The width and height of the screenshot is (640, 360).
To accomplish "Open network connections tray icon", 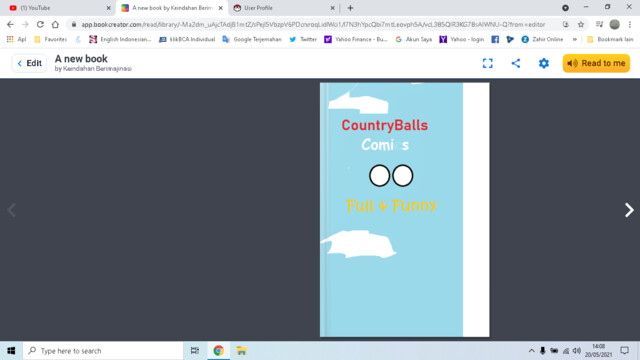I will 566,351.
